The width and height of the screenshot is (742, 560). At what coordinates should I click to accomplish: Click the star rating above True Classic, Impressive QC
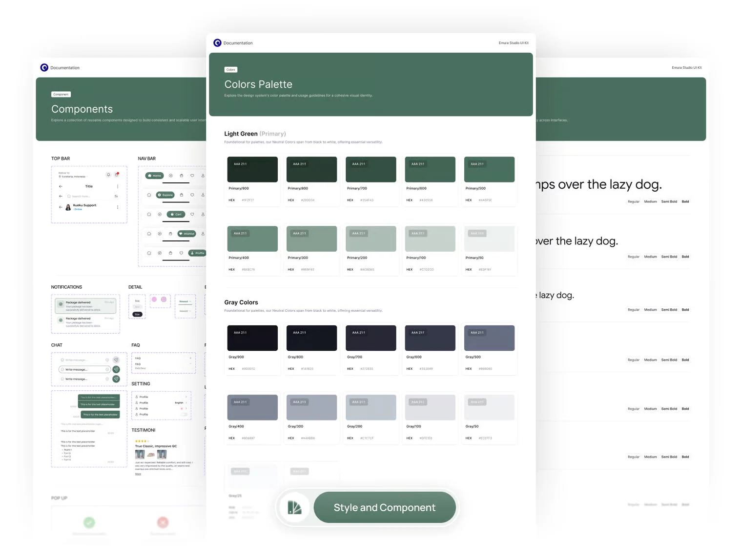click(142, 441)
